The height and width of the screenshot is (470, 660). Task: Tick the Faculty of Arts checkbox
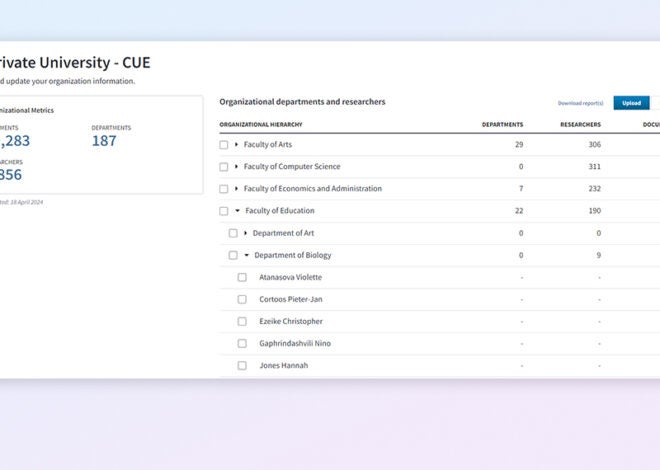(224, 145)
